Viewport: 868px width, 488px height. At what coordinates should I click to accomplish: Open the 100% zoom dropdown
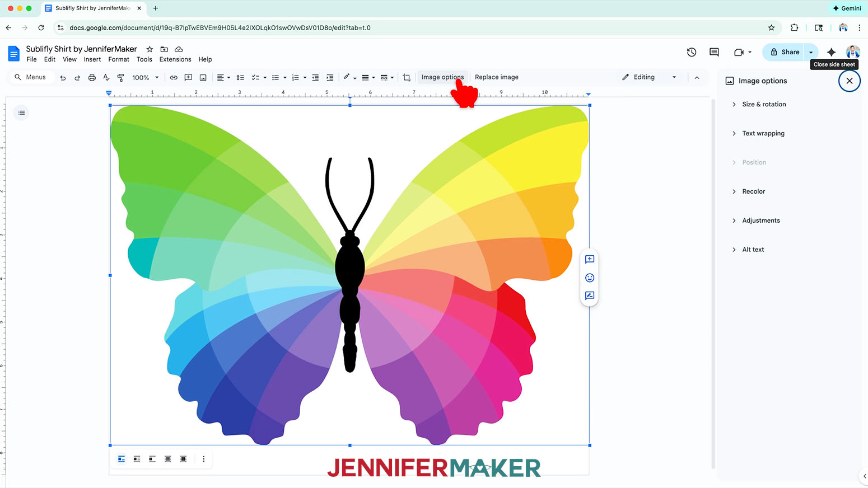click(146, 78)
